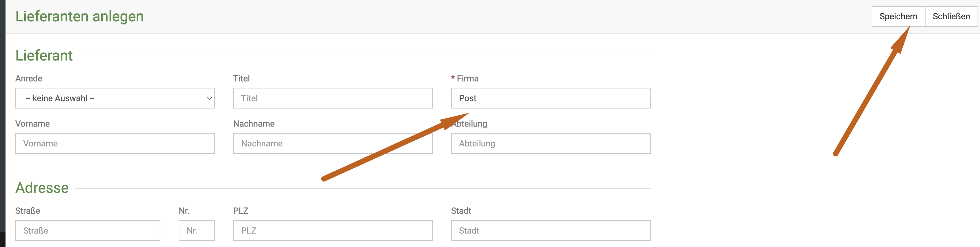
Task: Select the PLZ input box
Action: [333, 230]
